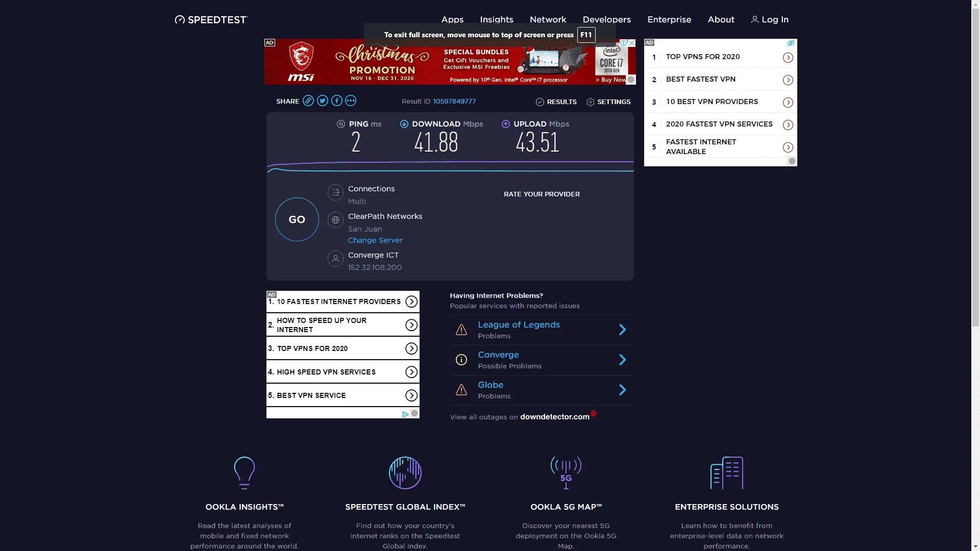Click the Connections mode icon

335,192
